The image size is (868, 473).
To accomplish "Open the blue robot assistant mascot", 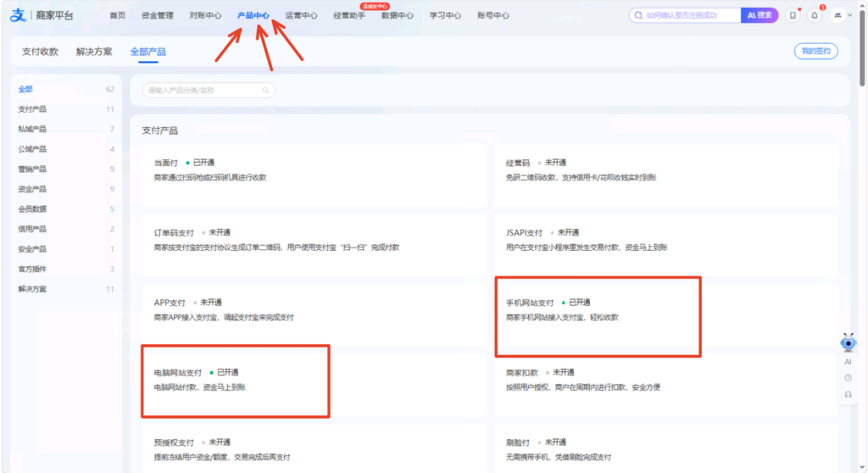I will pos(848,342).
